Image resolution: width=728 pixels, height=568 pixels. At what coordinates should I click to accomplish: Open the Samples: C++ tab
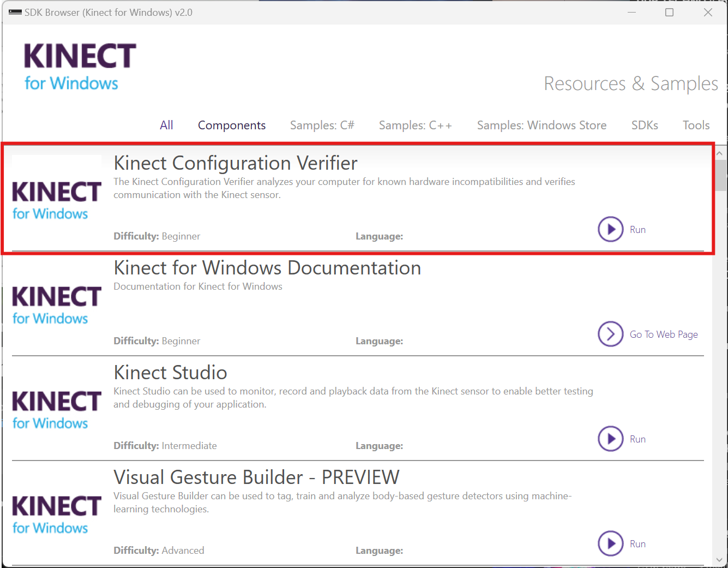pos(416,125)
